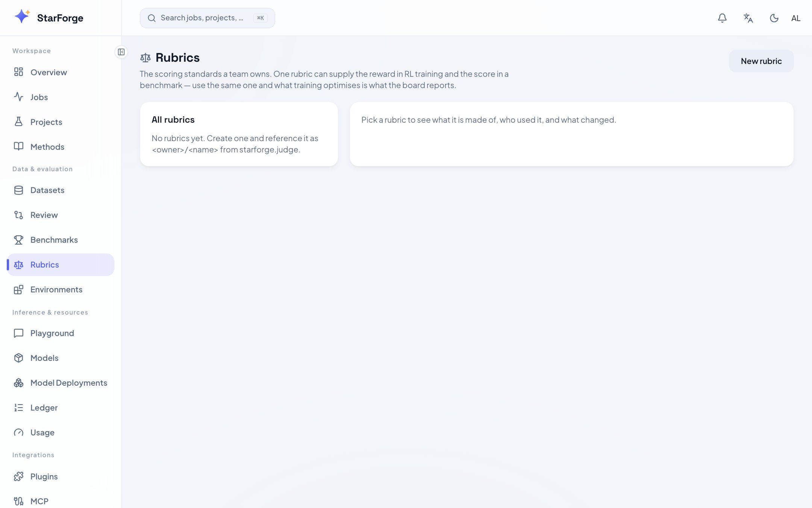Open Model Deployments
The image size is (812, 508).
click(61, 383)
